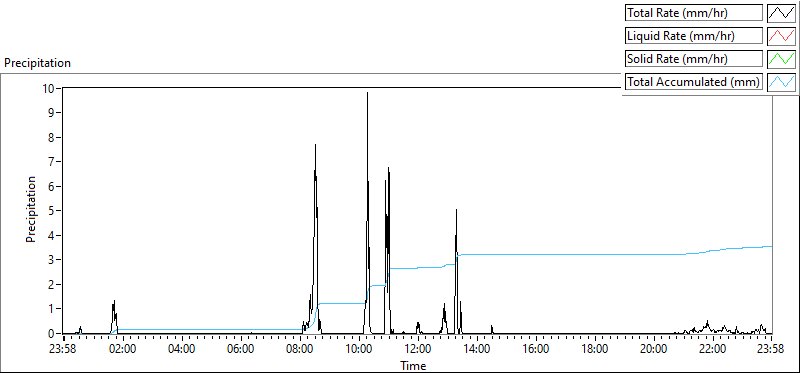Click the Total Rate black line swatch

tap(782, 13)
